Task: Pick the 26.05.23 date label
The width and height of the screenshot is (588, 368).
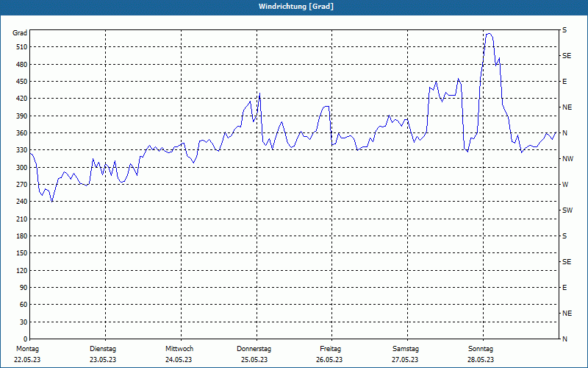Action: tap(329, 360)
